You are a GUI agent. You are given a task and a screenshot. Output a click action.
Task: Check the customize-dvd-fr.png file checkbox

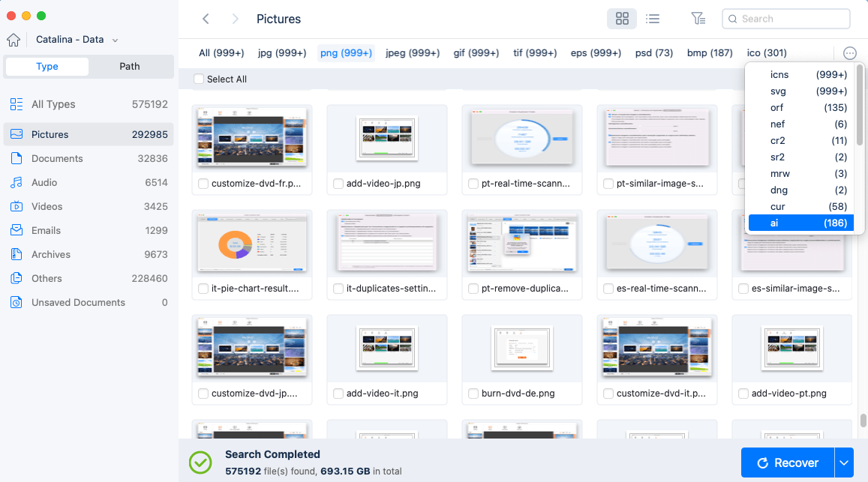203,184
